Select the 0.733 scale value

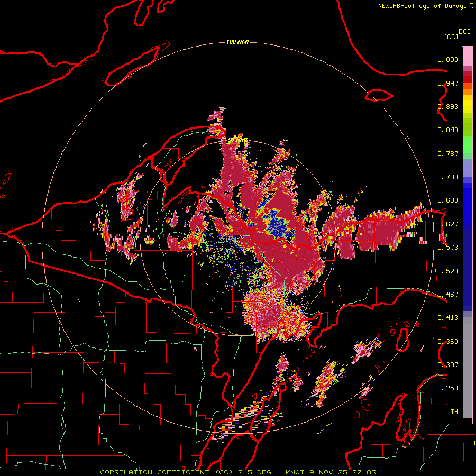(448, 177)
